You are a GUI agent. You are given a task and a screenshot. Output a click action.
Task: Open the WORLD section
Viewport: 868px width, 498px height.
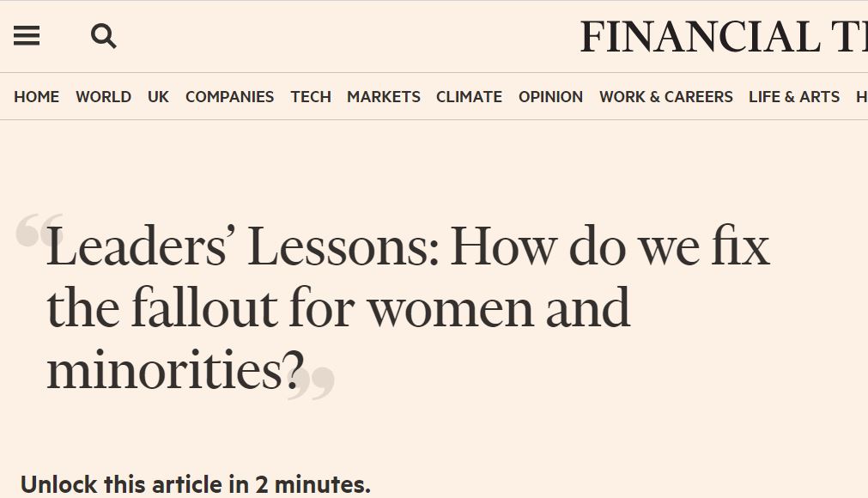coord(104,97)
